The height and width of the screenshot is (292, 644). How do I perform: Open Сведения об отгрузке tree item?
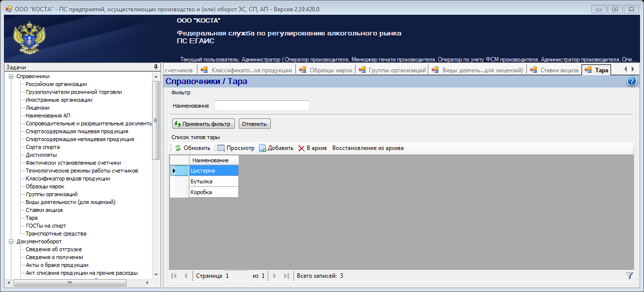tap(54, 249)
